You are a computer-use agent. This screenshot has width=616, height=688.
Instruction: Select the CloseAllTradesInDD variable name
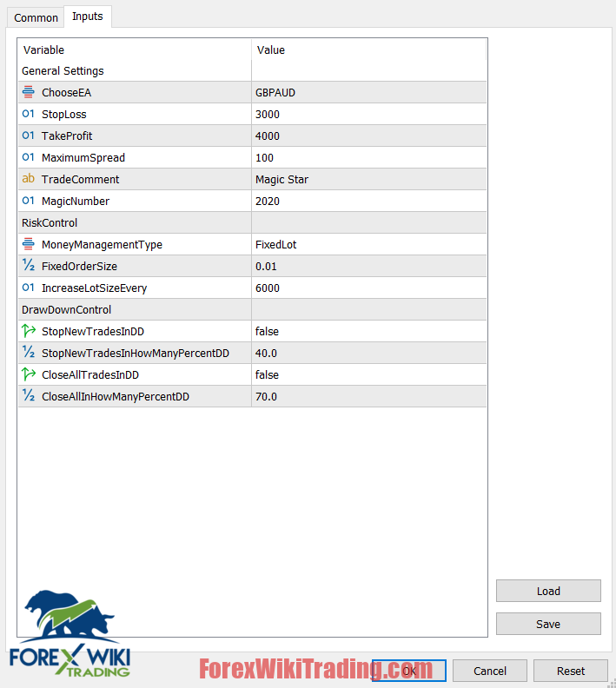point(90,375)
